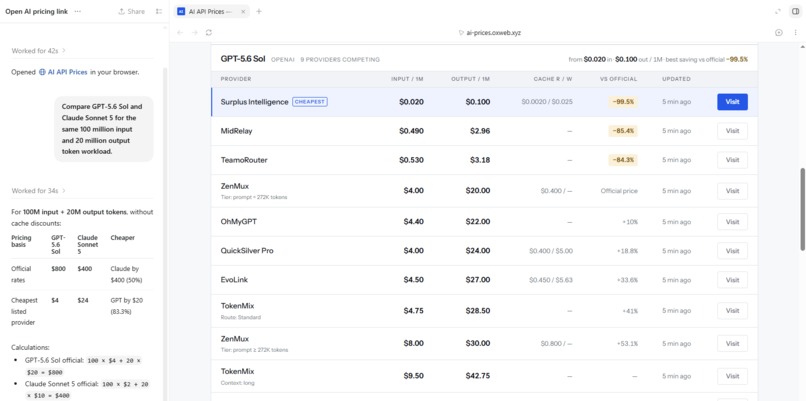The height and width of the screenshot is (401, 806).
Task: Click the 'Route: Standard' note under TokenMix
Action: coord(241,317)
